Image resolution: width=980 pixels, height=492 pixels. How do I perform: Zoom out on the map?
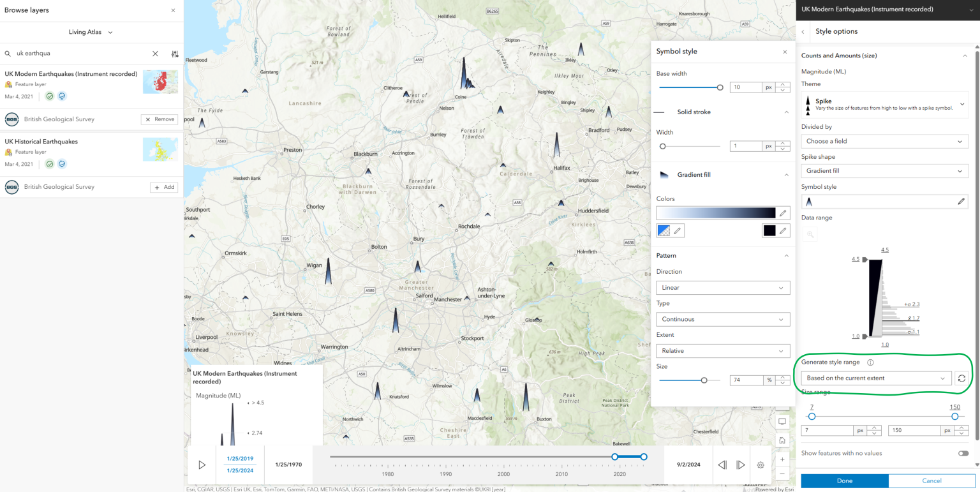pyautogui.click(x=782, y=474)
